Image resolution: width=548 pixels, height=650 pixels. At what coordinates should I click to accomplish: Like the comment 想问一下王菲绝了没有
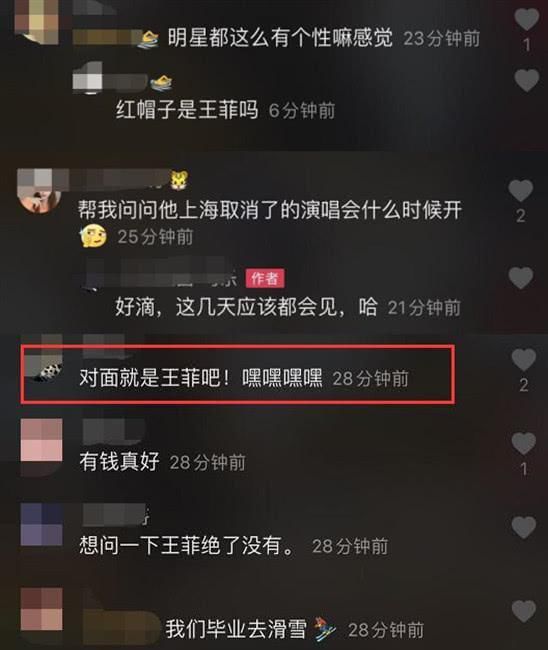[x=524, y=527]
